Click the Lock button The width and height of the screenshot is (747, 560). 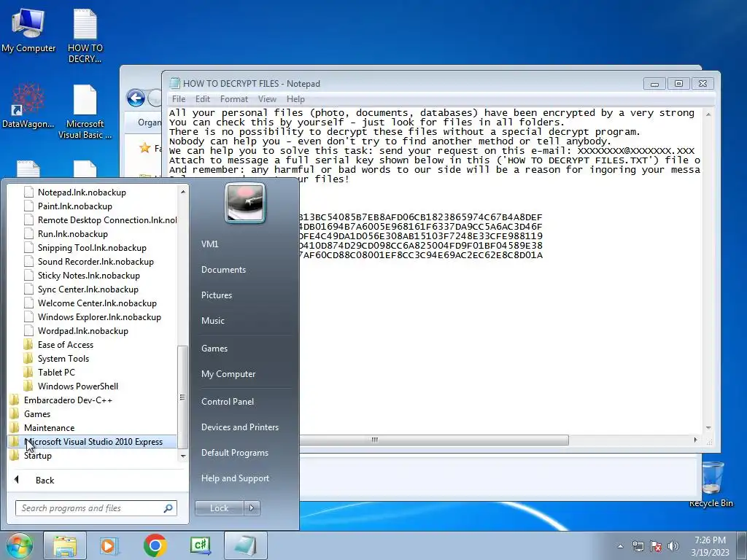(x=219, y=508)
